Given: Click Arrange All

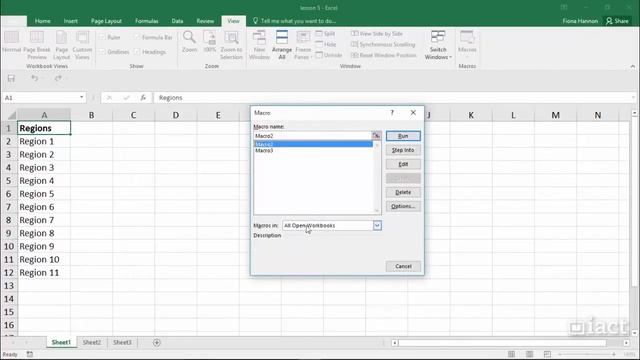Looking at the screenshot, I should 282,45.
